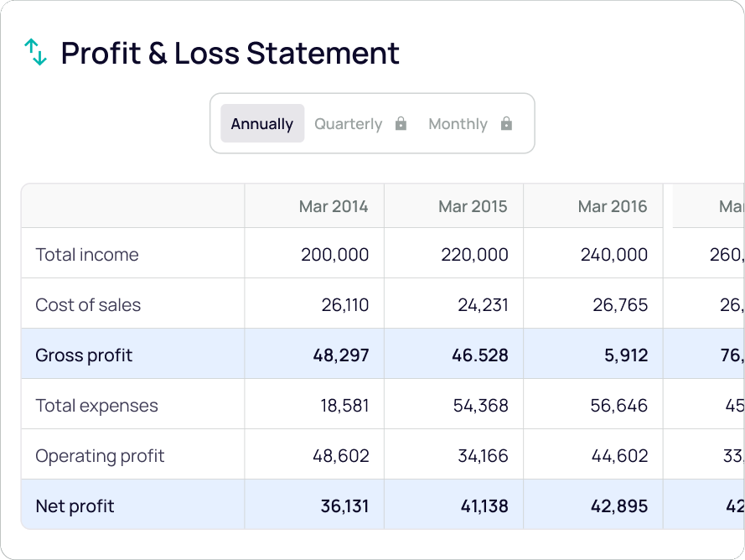Select the Operating profit row label

coord(100,456)
